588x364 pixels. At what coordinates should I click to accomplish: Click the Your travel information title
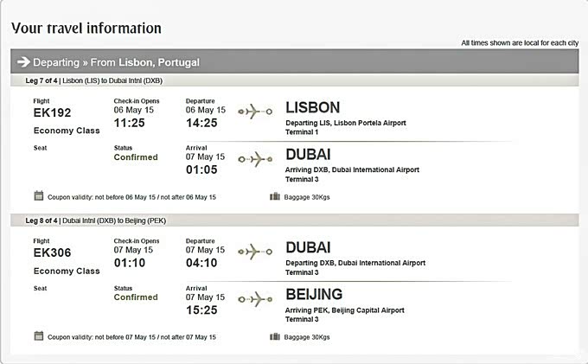86,28
